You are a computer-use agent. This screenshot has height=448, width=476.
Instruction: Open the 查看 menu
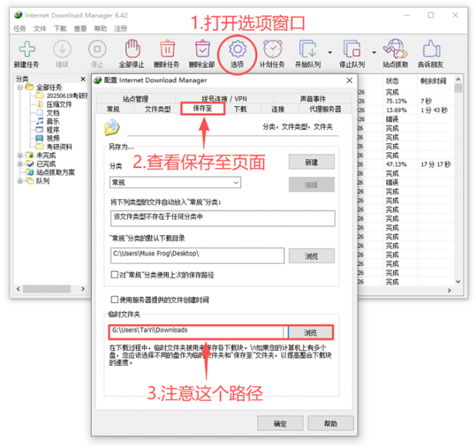[x=80, y=28]
